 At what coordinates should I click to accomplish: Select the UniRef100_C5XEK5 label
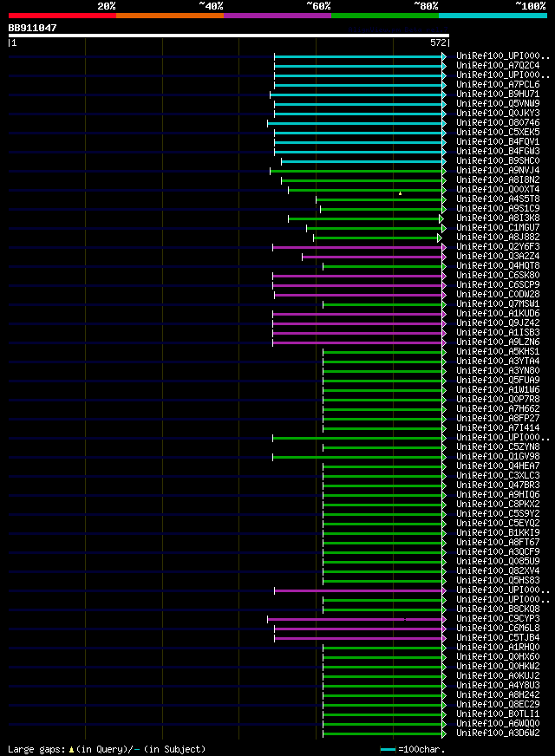(498, 132)
